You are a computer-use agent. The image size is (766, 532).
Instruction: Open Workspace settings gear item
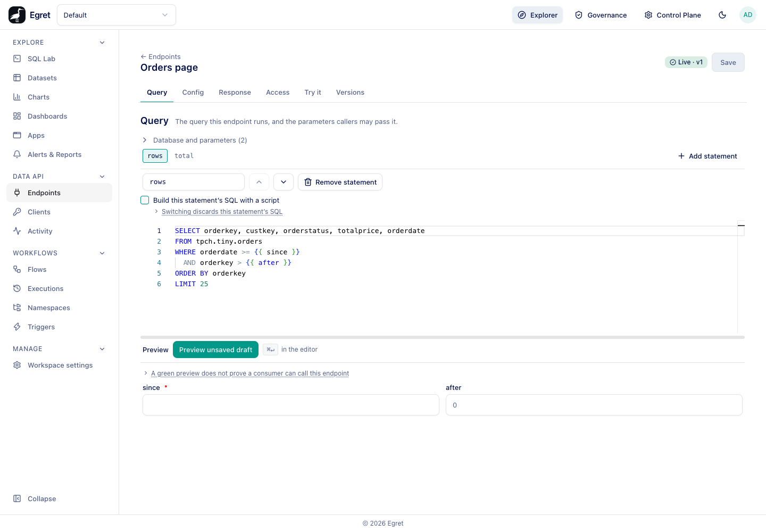click(59, 365)
